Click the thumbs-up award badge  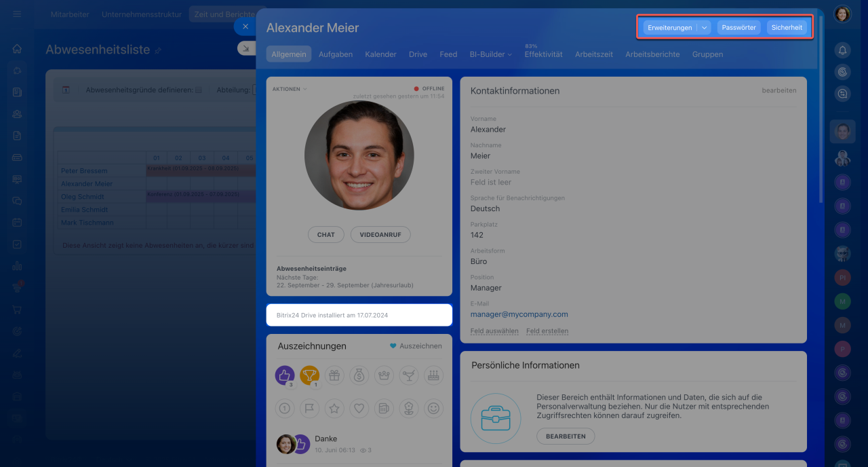[x=285, y=375]
